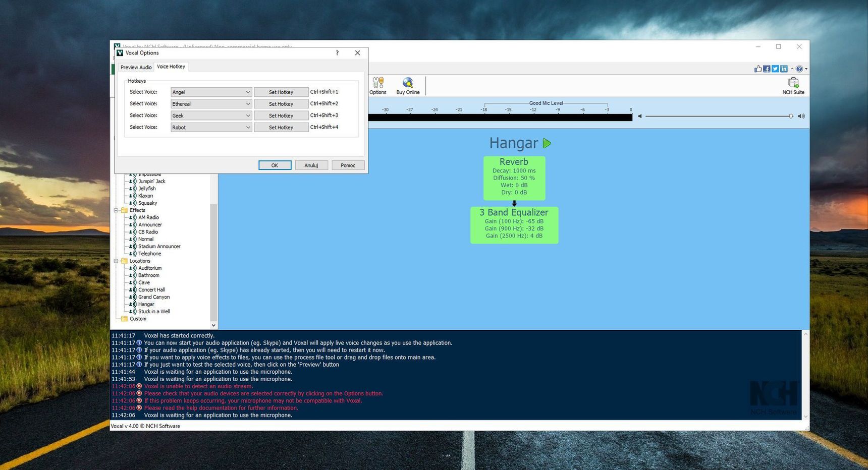Viewport: 868px width, 470px height.
Task: Select the Concert Hall location voice
Action: (151, 290)
